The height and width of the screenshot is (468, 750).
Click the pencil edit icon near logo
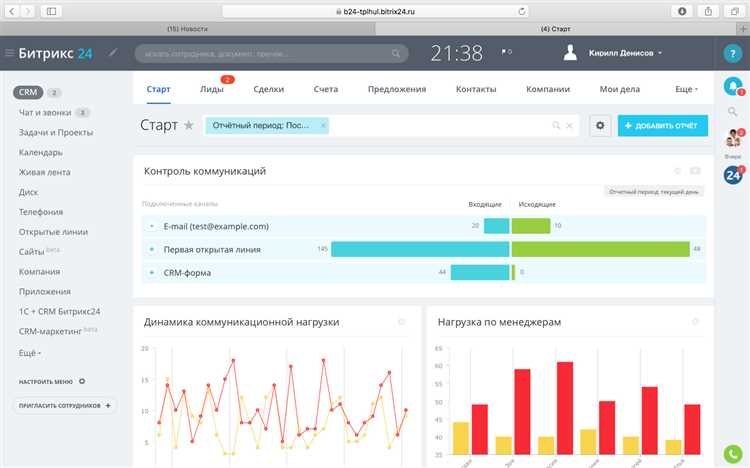[113, 53]
